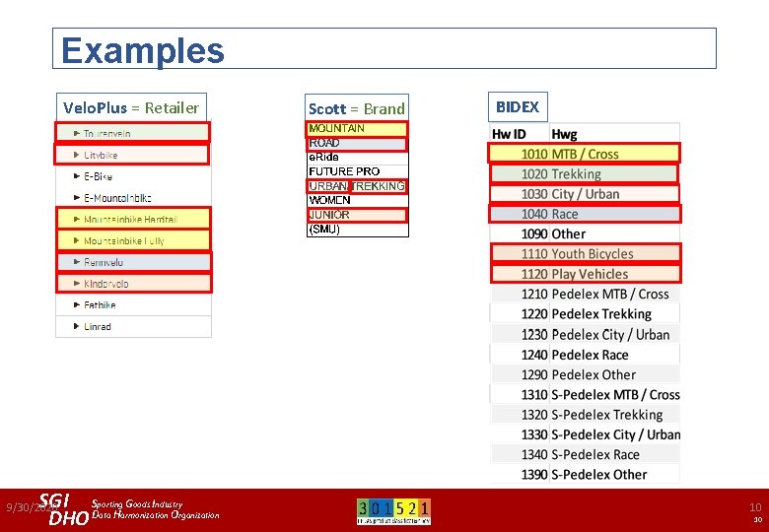
Task: Click the 'Kindervelo' row label
Action: pyautogui.click(x=105, y=284)
